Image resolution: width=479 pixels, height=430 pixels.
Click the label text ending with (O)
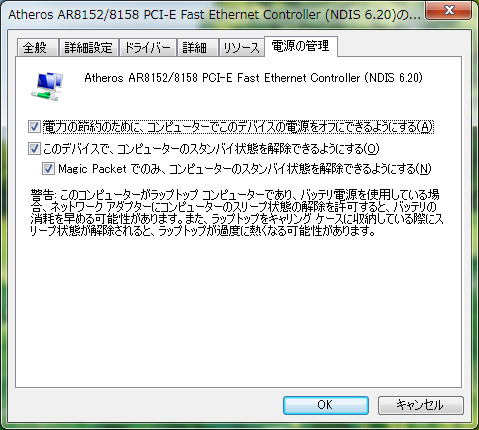pyautogui.click(x=211, y=148)
